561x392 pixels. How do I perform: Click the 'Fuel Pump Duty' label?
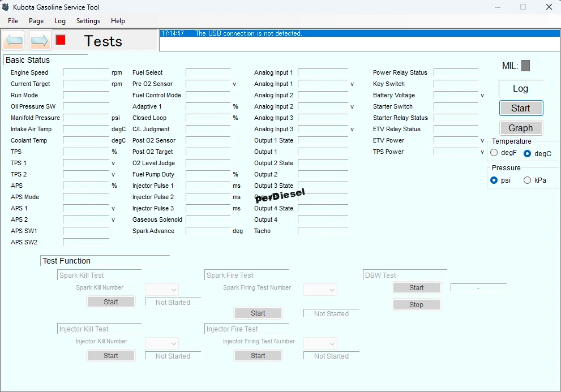(x=153, y=175)
